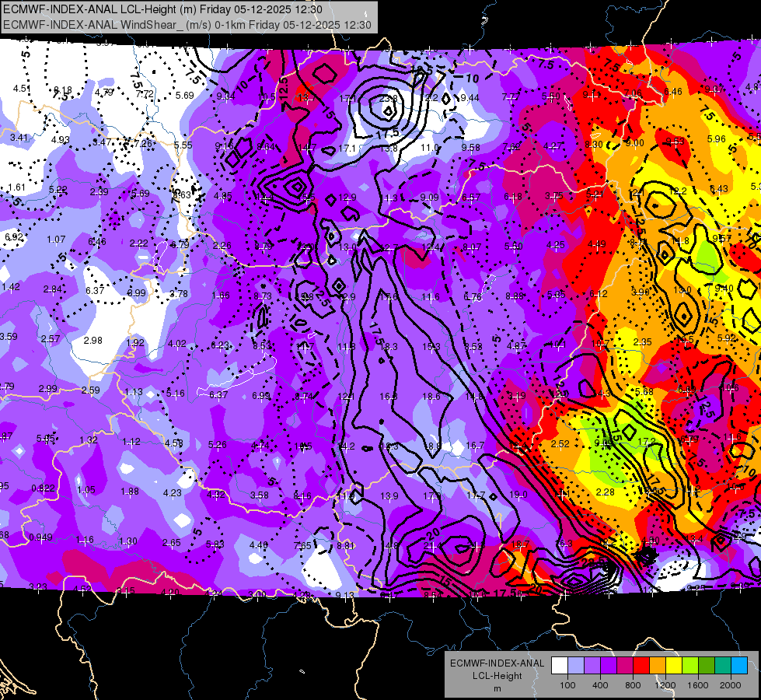Click the grid value 2.98

93,340
